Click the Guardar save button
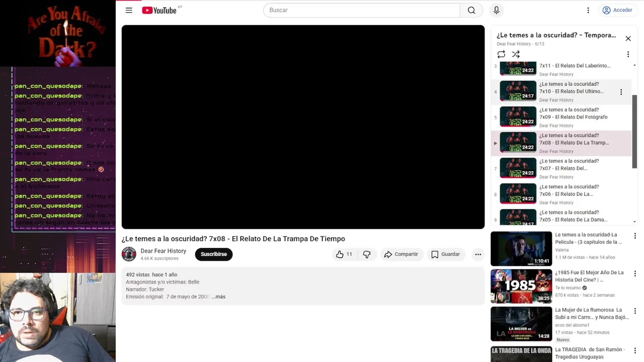Image resolution: width=644 pixels, height=362 pixels. pyautogui.click(x=445, y=254)
